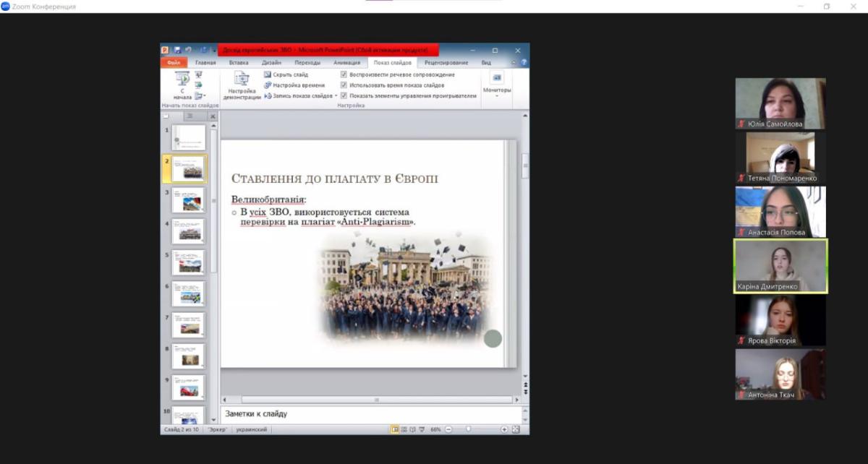Open PowerPoint Help question mark icon
This screenshot has width=868, height=464.
(x=524, y=63)
